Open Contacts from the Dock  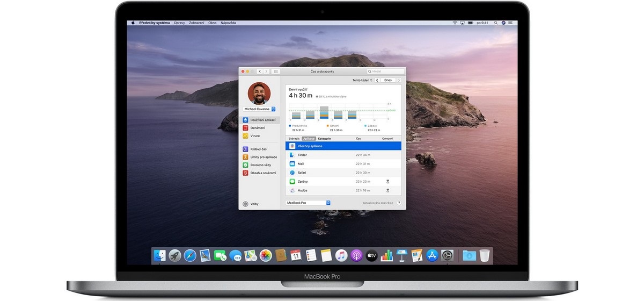click(281, 256)
